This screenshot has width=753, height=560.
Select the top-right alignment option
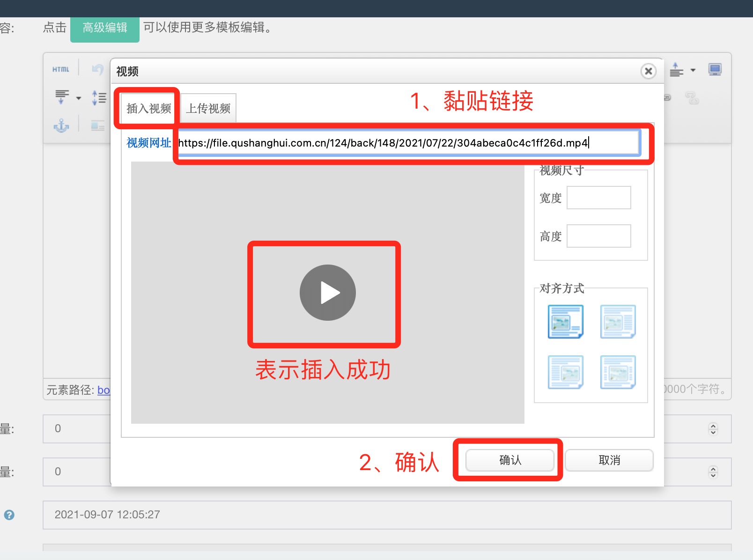[618, 322]
